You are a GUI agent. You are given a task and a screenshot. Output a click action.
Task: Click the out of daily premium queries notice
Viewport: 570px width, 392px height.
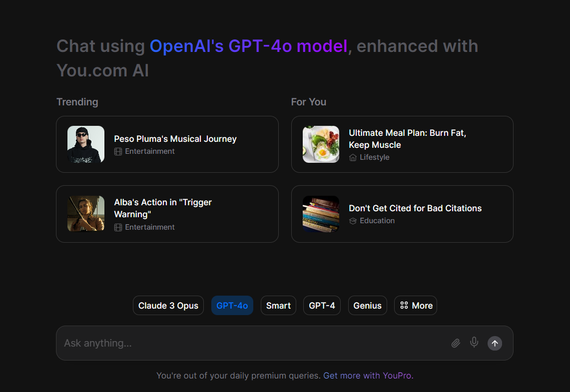(x=238, y=376)
